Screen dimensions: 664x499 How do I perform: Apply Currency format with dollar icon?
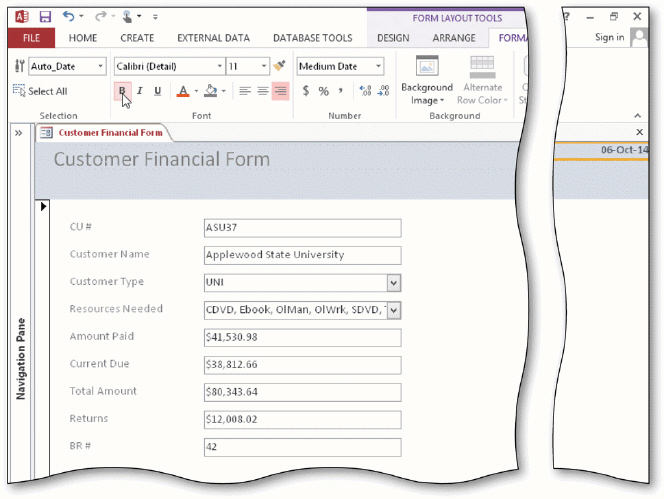[x=306, y=91]
